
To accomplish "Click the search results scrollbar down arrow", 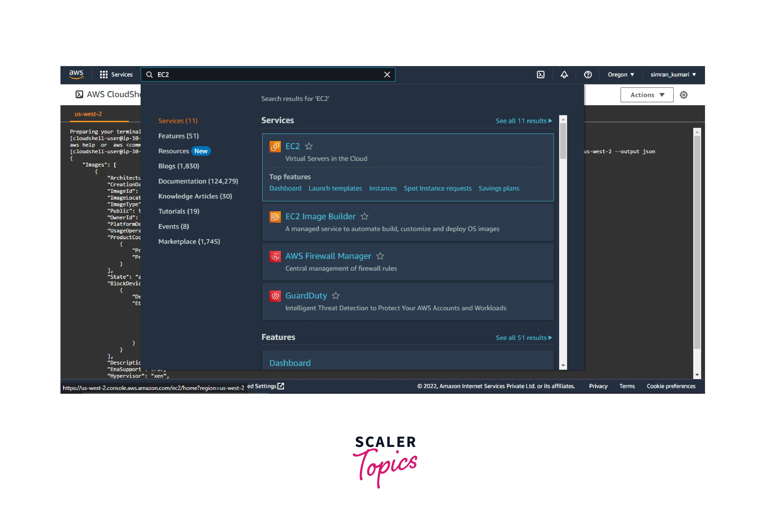I will 563,366.
